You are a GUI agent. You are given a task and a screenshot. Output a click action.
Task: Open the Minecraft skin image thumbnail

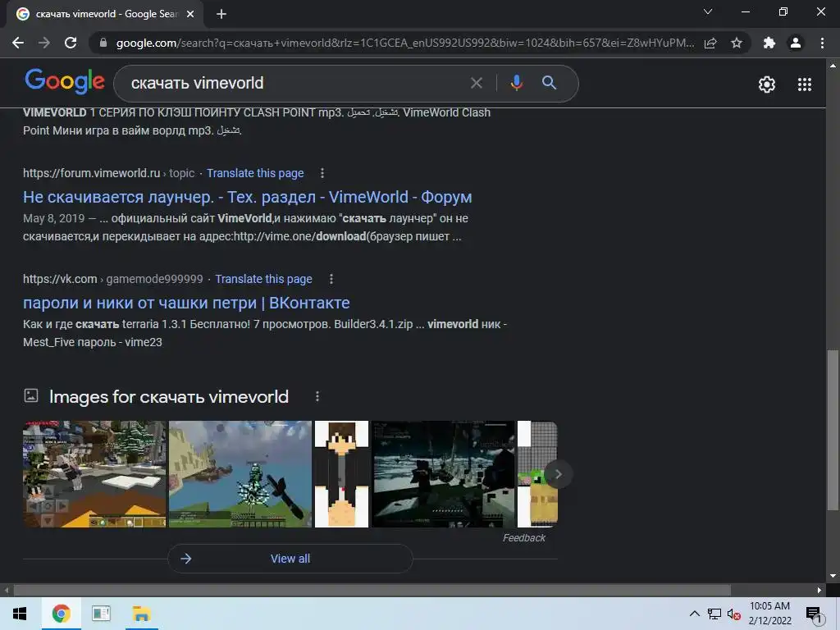pyautogui.click(x=341, y=474)
